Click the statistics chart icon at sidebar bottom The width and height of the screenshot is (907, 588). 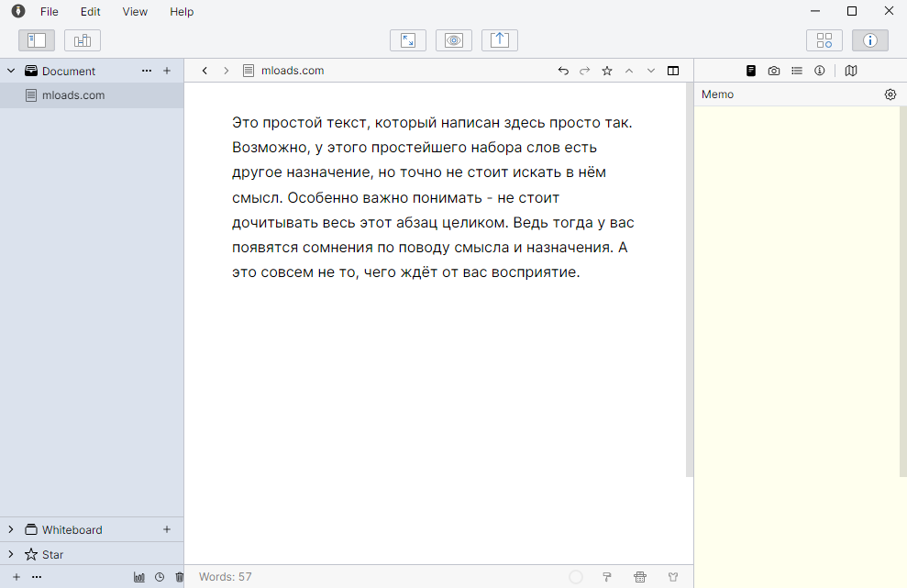click(x=138, y=577)
